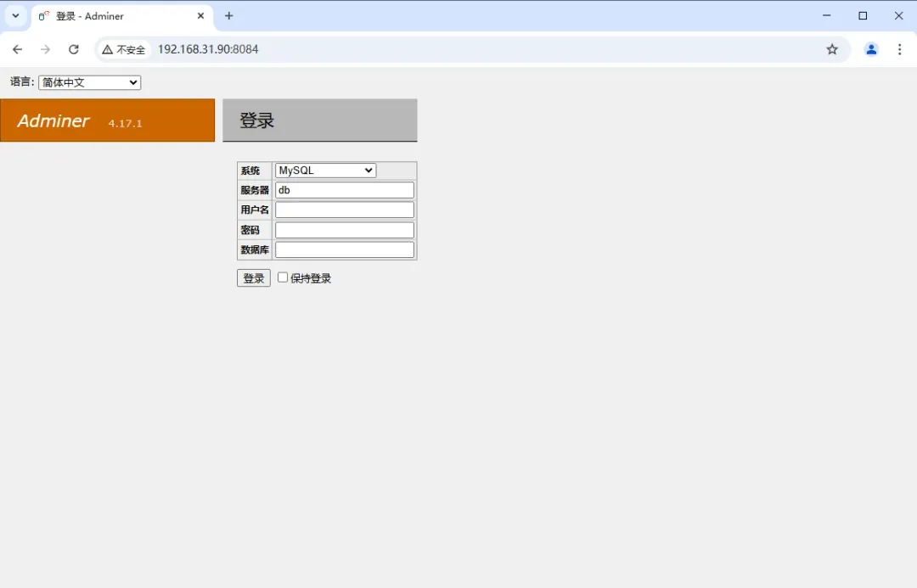This screenshot has width=917, height=588.
Task: Click the 不安全 security warning indicator
Action: click(x=124, y=49)
